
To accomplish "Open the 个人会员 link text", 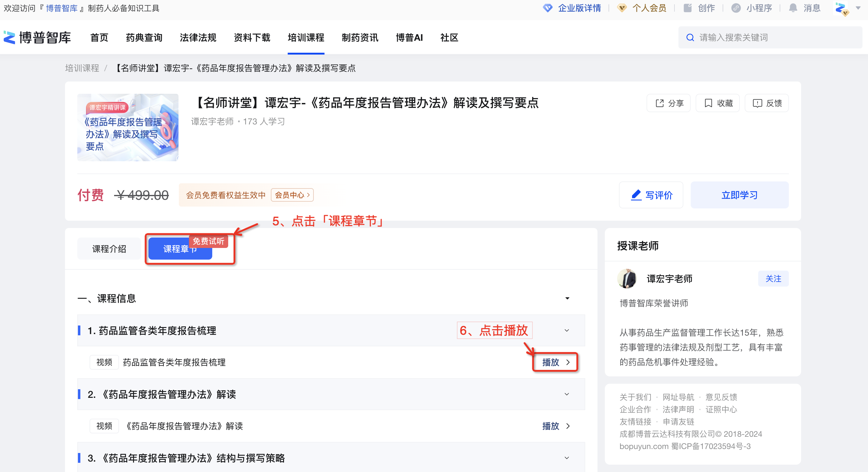I will click(x=649, y=8).
